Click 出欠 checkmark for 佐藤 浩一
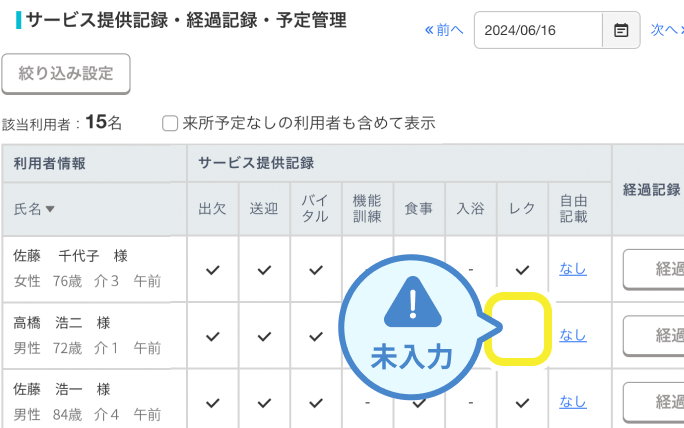The image size is (684, 428). click(x=212, y=403)
